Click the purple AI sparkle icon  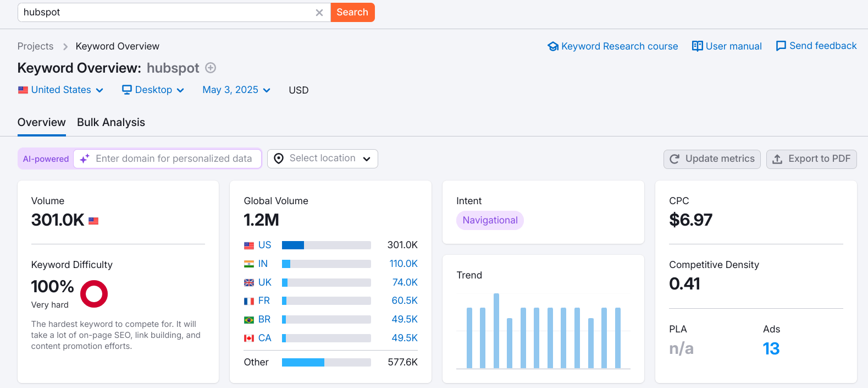85,159
